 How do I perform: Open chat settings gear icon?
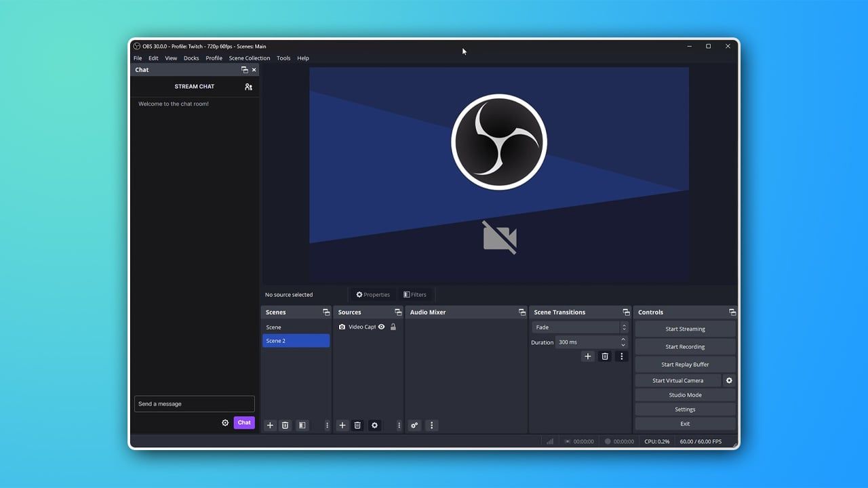pos(225,422)
